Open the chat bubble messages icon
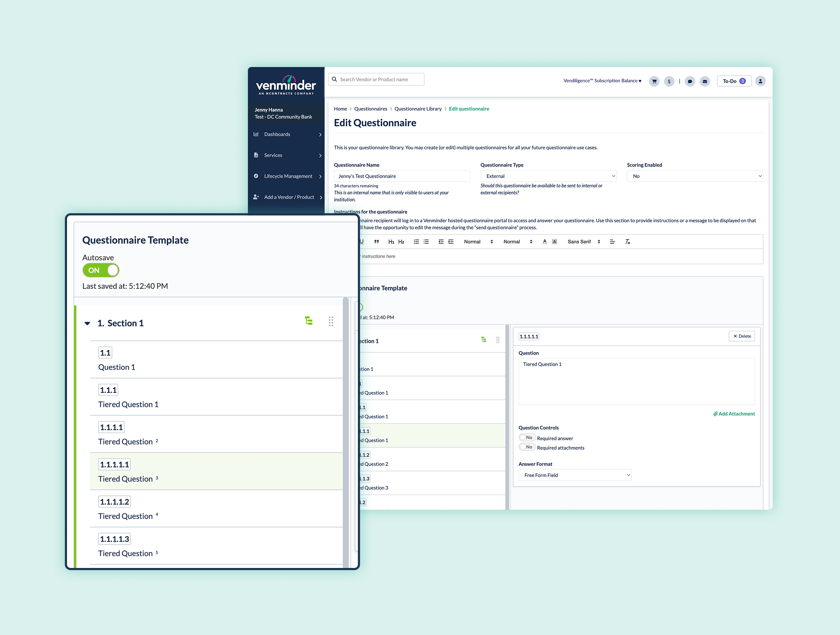Screen dimensions: 840x635 [690, 81]
